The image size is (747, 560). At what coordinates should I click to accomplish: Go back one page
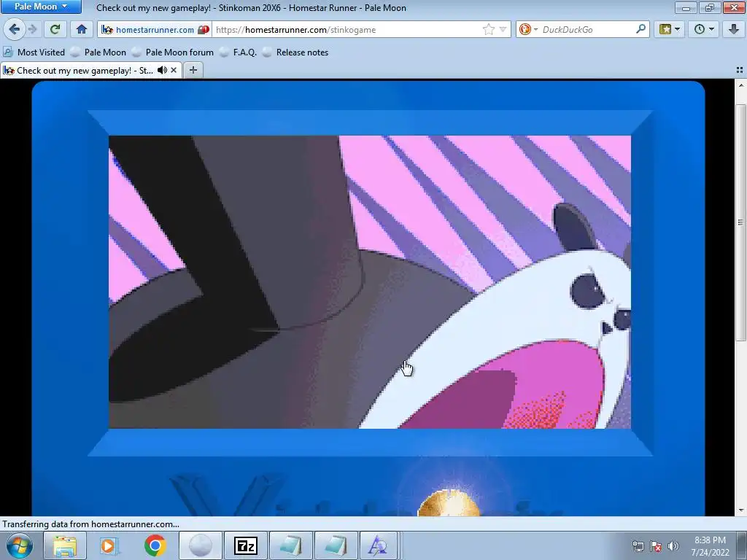(15, 29)
